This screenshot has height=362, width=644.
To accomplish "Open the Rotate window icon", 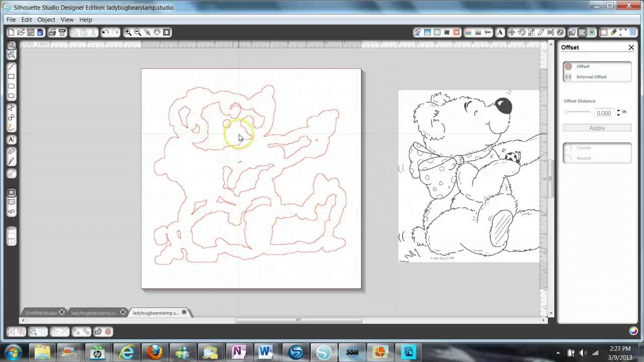I will pos(521,32).
